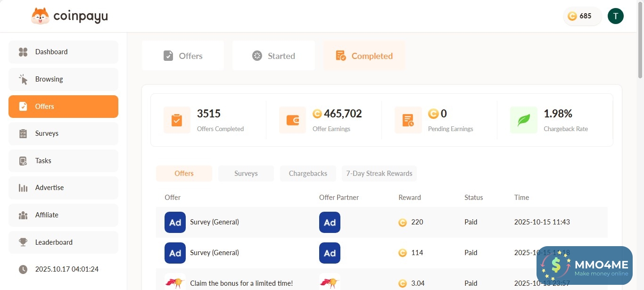Image resolution: width=644 pixels, height=290 pixels.
Task: Open Browsing section in sidebar
Action: click(63, 79)
